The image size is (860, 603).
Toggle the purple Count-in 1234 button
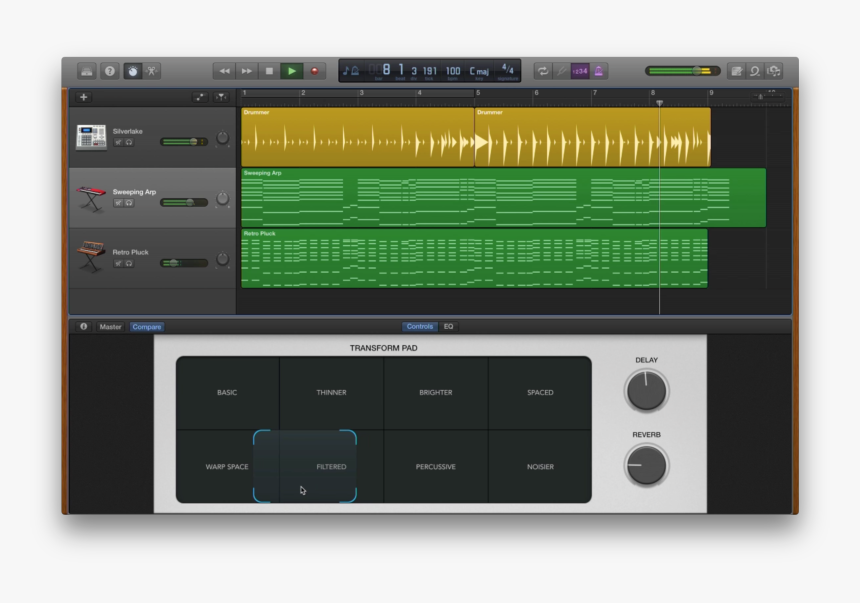[x=580, y=71]
